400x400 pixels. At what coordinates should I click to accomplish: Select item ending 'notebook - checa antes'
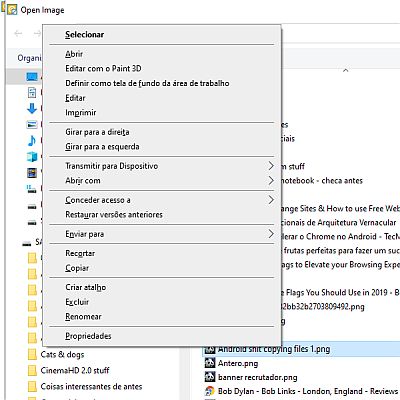[322, 181]
